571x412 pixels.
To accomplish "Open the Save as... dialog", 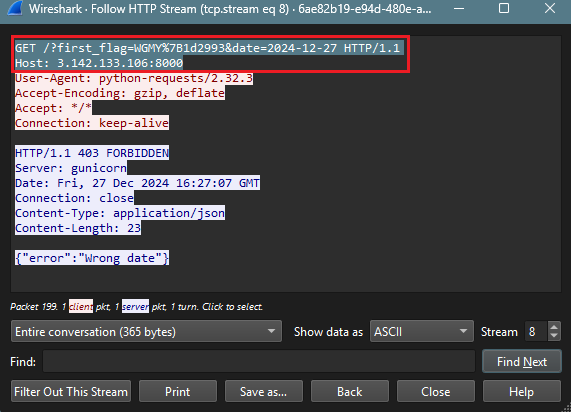I will (x=264, y=391).
